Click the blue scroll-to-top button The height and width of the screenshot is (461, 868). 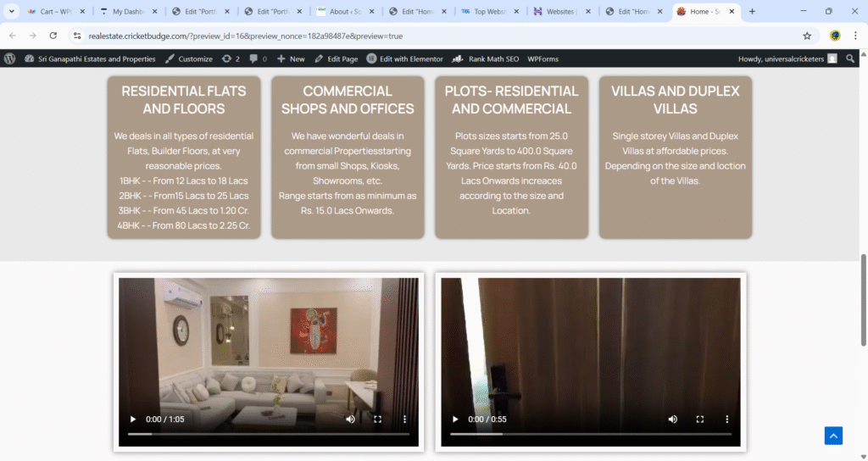pos(833,436)
